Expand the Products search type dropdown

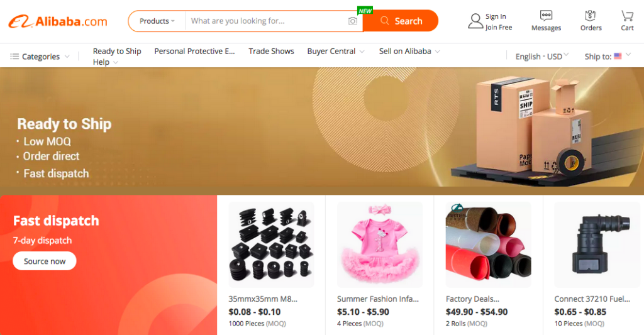point(157,21)
